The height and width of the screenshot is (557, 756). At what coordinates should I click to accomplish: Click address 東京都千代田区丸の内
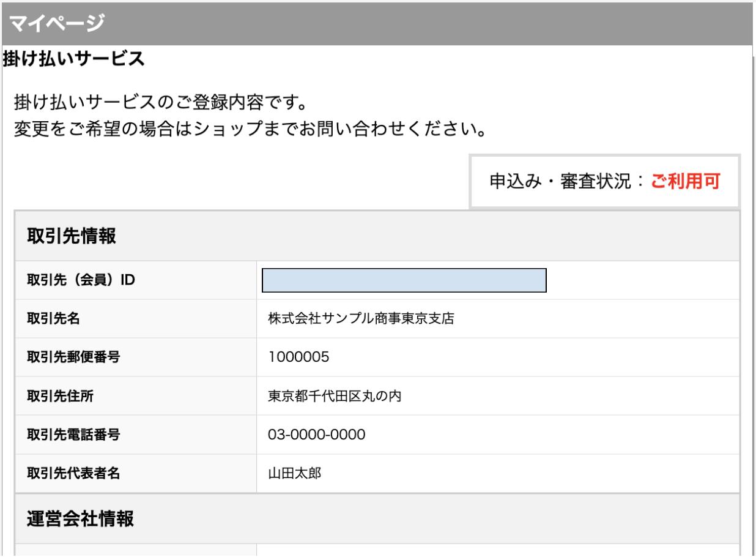pyautogui.click(x=335, y=396)
